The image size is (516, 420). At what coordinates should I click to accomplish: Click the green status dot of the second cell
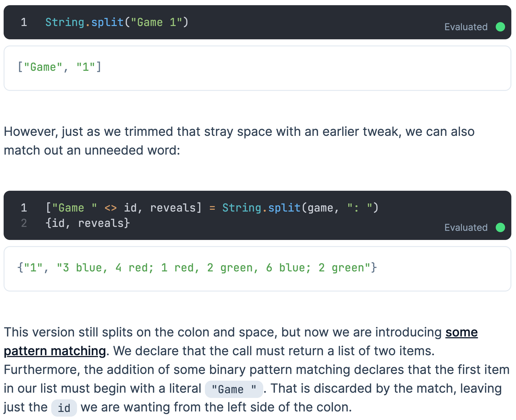[500, 227]
